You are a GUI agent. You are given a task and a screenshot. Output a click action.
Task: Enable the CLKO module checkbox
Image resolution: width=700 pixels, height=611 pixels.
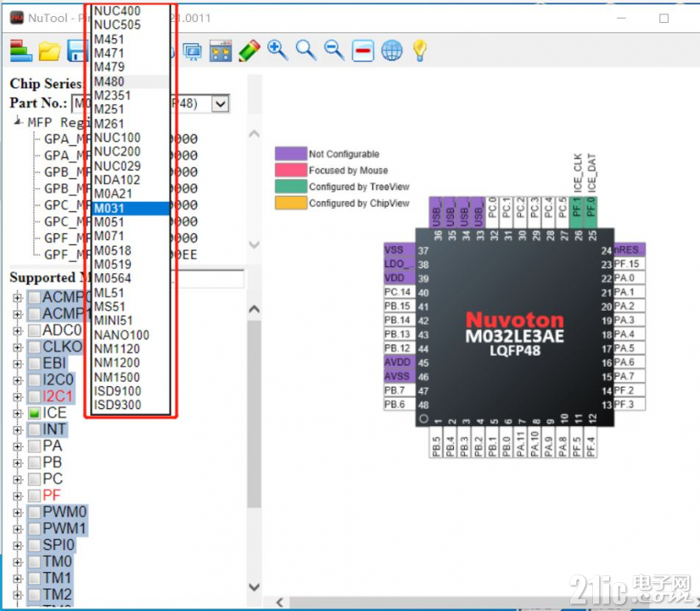tap(35, 347)
